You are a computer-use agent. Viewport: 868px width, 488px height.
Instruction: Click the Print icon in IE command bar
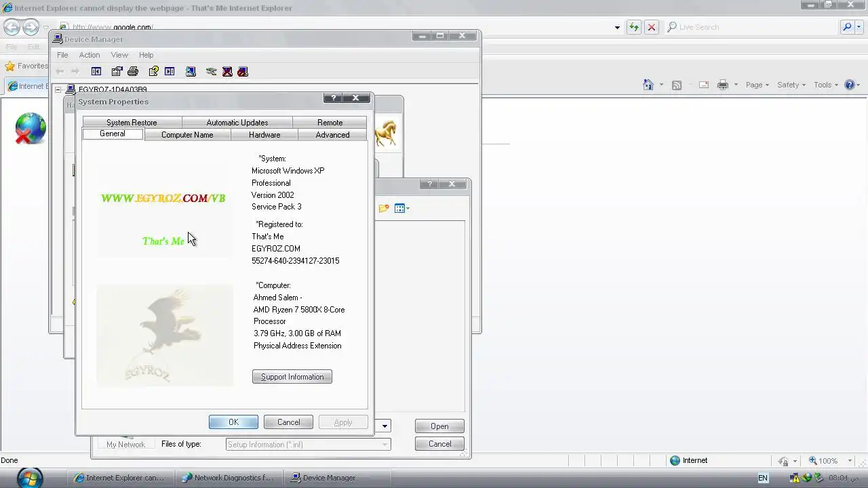point(723,85)
